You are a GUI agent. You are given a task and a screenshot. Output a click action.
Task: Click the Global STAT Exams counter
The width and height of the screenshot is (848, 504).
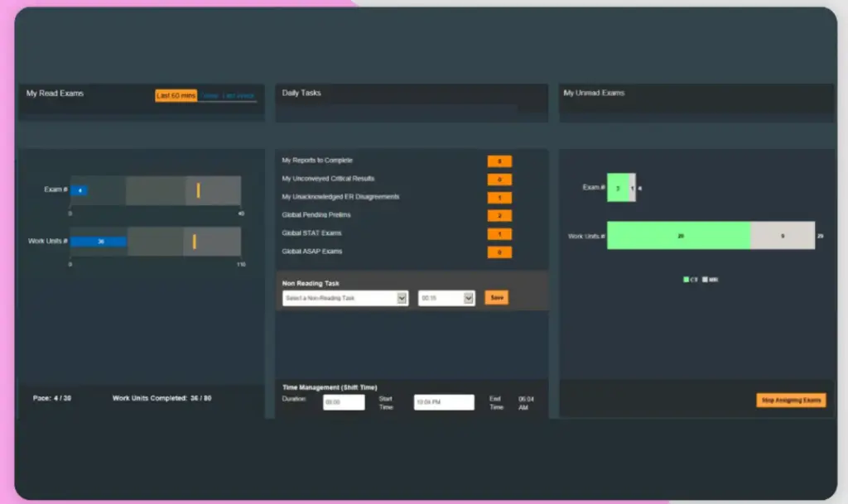[x=499, y=233]
